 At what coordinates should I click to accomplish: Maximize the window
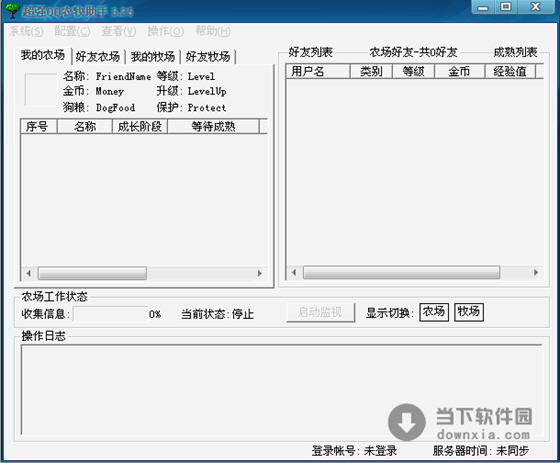click(505, 7)
